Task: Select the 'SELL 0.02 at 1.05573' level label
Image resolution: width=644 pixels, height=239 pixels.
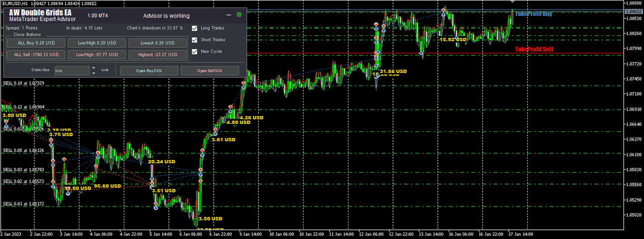Action: (23, 181)
